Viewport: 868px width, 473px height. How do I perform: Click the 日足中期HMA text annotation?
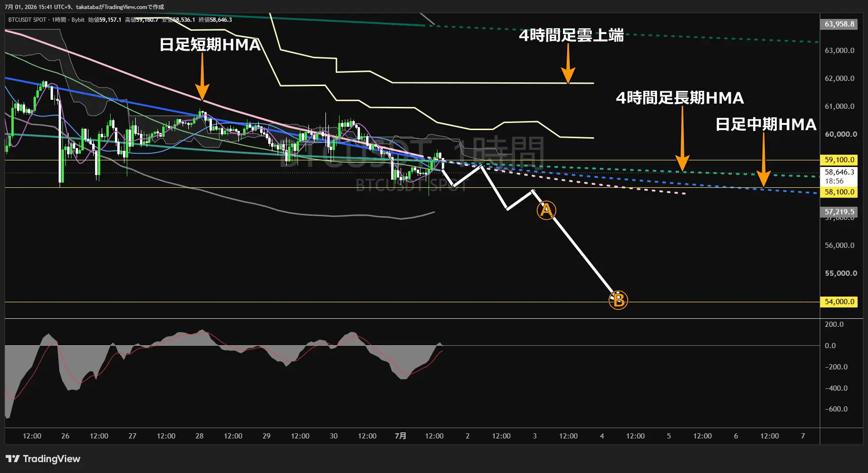[766, 124]
